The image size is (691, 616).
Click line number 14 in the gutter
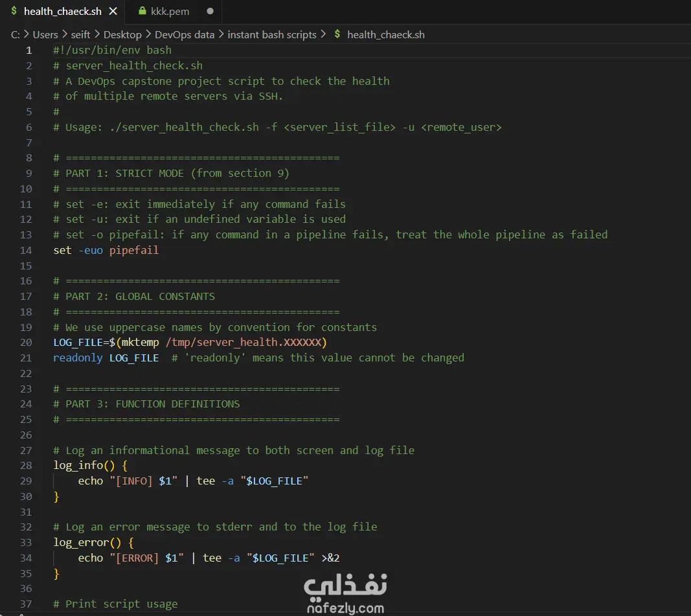pyautogui.click(x=26, y=250)
